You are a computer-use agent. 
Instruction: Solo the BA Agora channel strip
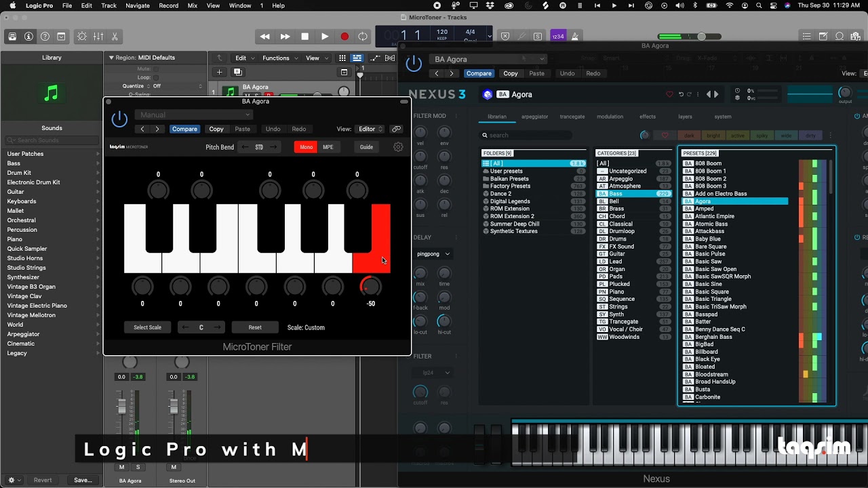pos(138,467)
